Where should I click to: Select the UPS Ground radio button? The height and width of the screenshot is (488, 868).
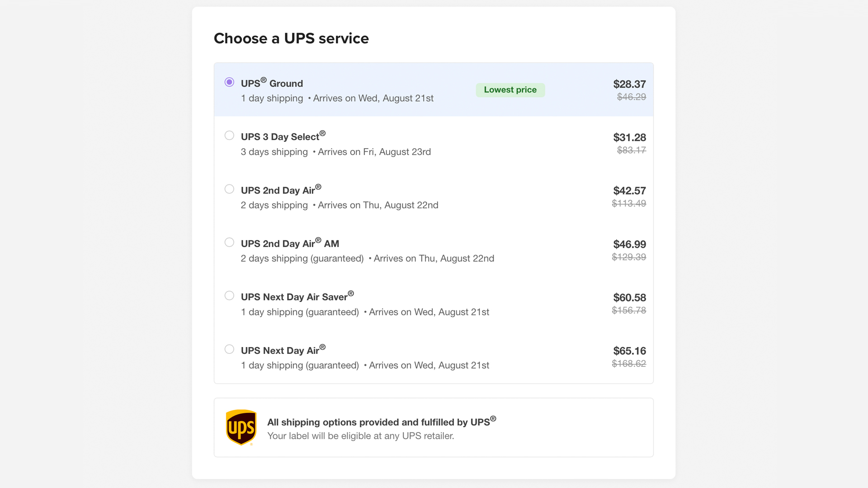229,82
